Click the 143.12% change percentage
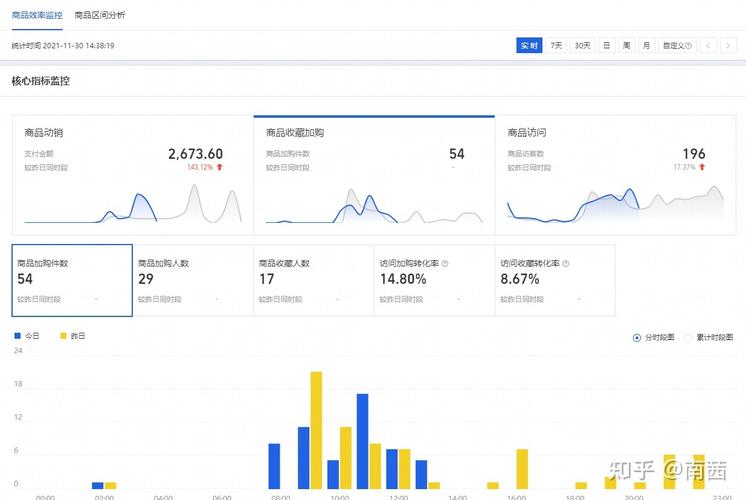The height and width of the screenshot is (500, 746). [x=200, y=167]
